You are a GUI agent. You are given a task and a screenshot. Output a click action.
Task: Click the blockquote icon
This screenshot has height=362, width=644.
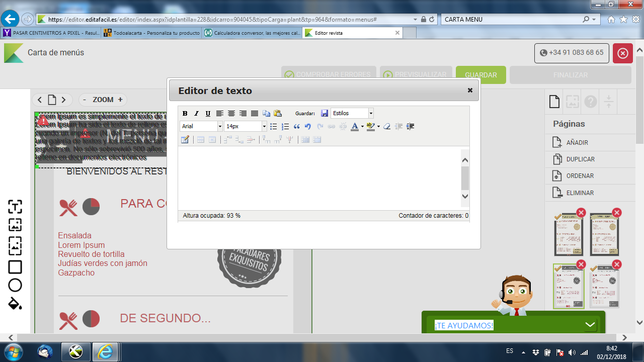click(x=297, y=127)
